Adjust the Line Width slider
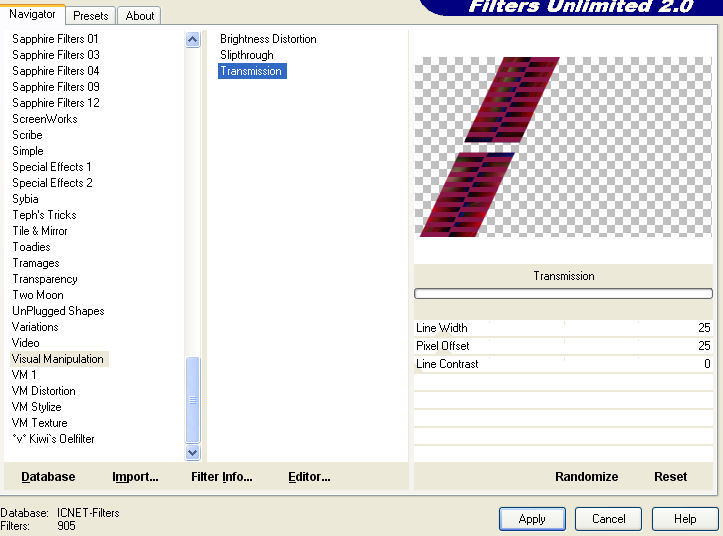723x536 pixels. pyautogui.click(x=563, y=328)
